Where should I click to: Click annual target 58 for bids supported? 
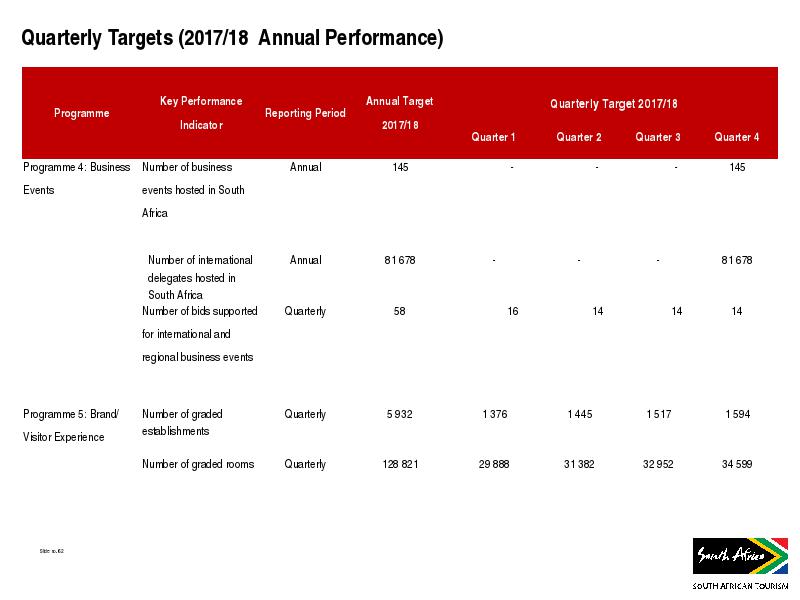tap(399, 311)
